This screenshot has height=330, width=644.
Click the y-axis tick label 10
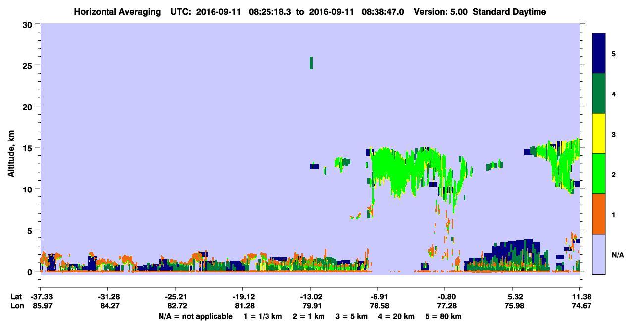click(29, 189)
